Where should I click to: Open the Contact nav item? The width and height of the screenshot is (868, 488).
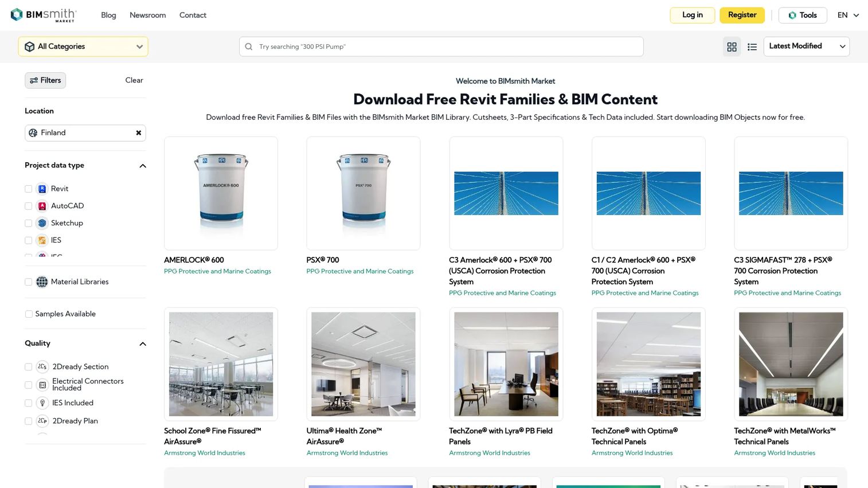(193, 15)
